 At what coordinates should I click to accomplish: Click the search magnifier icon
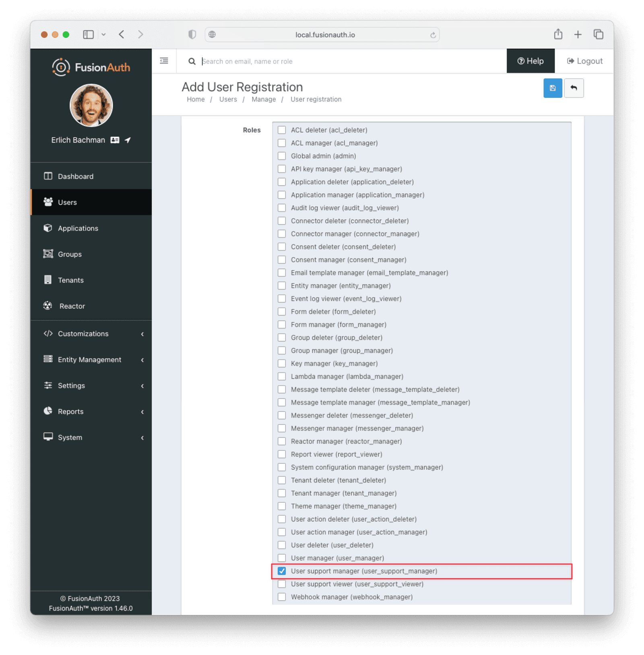(192, 61)
